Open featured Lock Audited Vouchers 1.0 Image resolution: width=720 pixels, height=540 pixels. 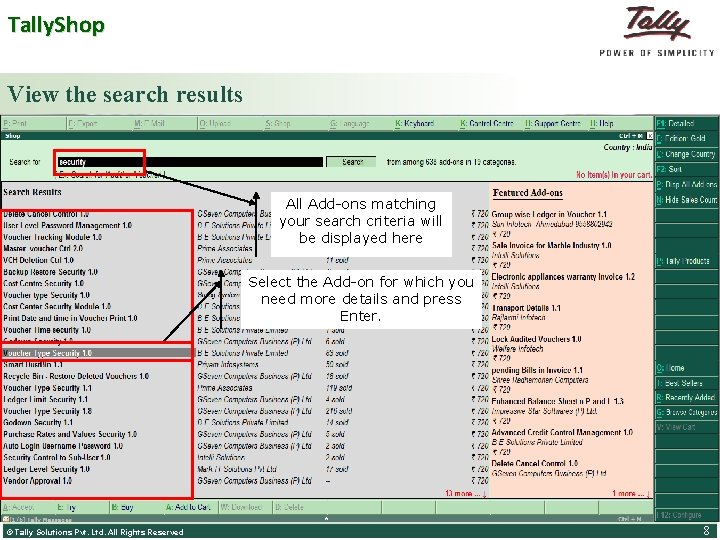point(536,339)
